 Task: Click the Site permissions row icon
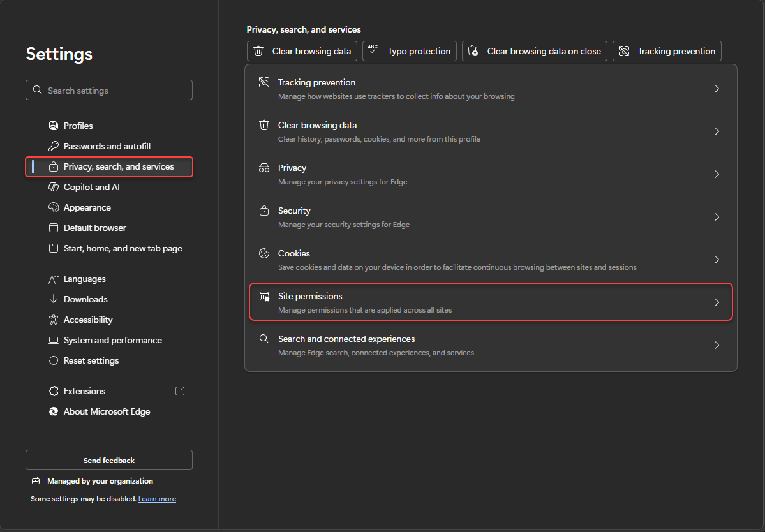click(x=264, y=297)
